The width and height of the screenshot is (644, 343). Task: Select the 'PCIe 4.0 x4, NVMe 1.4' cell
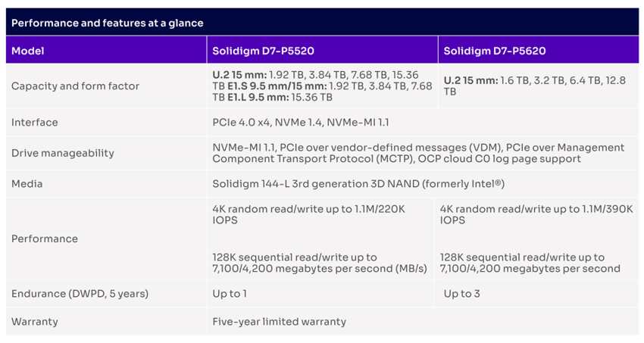[x=301, y=122]
